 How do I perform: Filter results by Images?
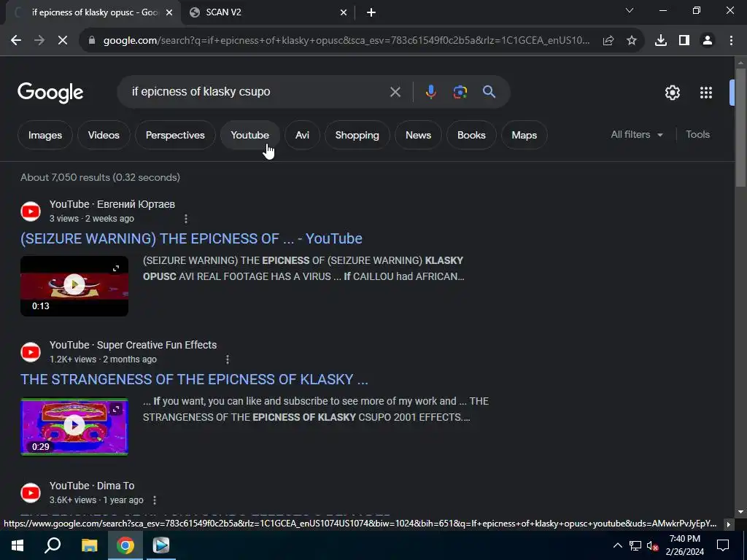click(45, 135)
